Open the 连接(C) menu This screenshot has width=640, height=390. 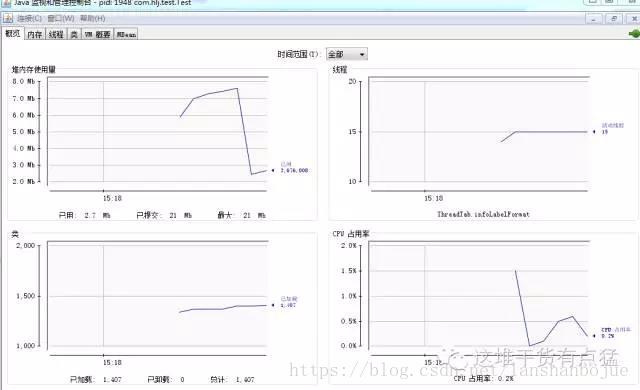click(x=29, y=18)
